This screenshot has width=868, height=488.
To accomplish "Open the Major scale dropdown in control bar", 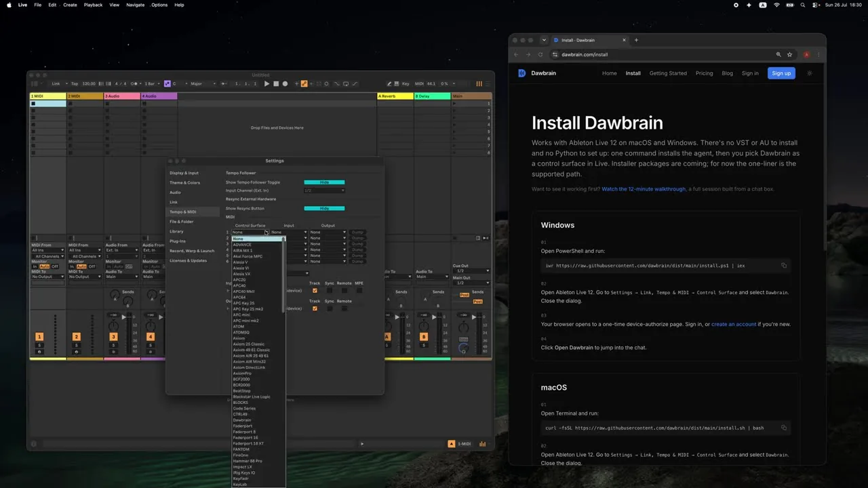I will point(202,83).
